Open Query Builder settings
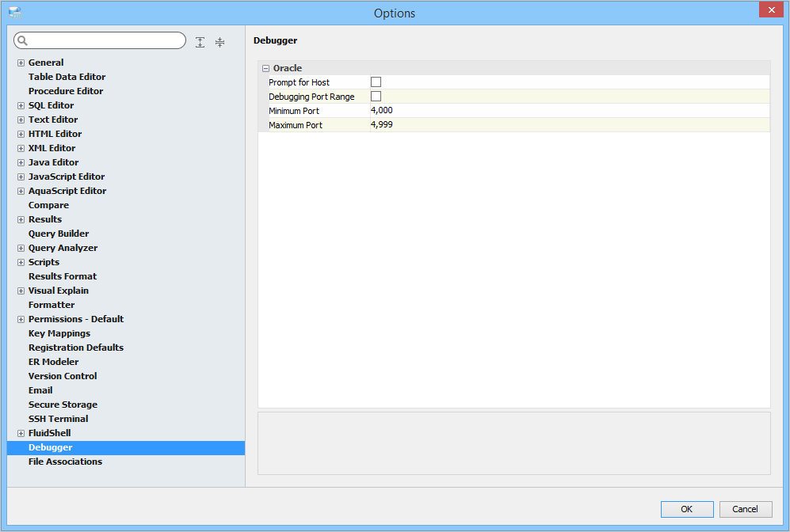 pos(59,234)
